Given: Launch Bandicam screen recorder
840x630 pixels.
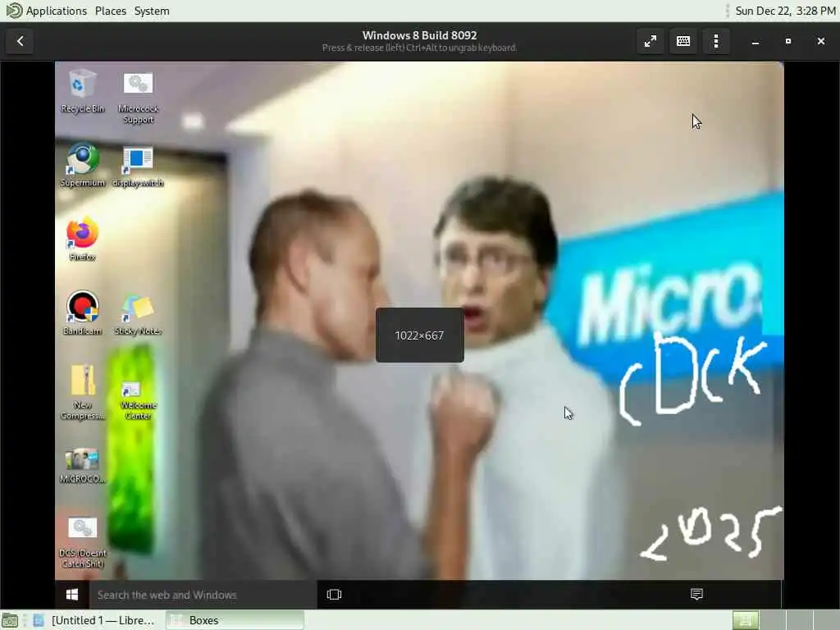Looking at the screenshot, I should click(x=82, y=313).
